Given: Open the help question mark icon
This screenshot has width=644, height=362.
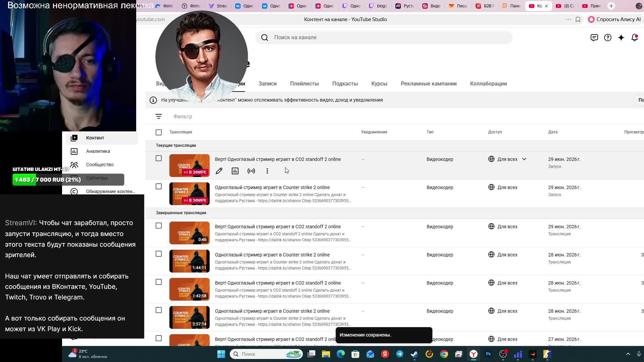Looking at the screenshot, I should click(x=608, y=38).
